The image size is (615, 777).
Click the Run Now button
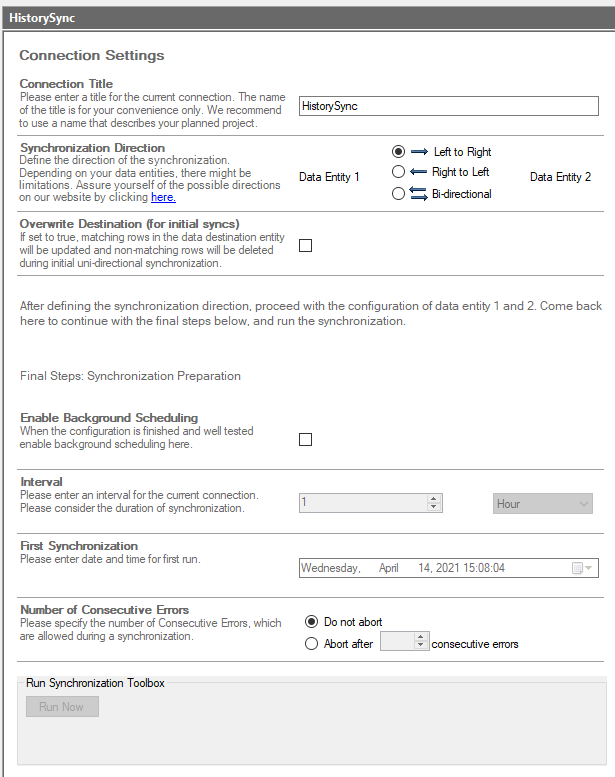pyautogui.click(x=62, y=707)
